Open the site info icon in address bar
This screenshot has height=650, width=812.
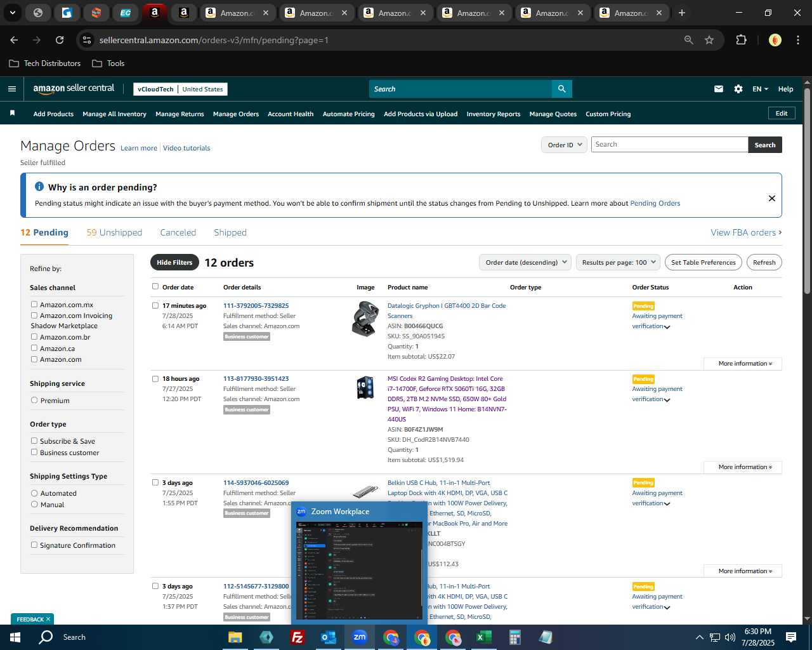[x=87, y=40]
